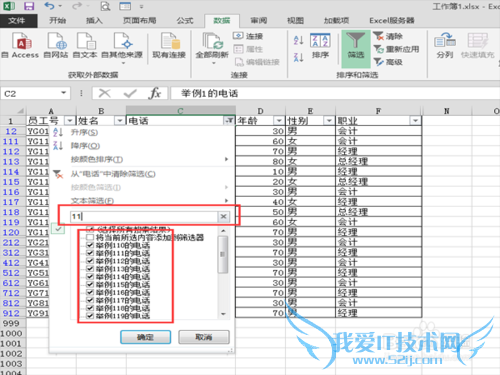This screenshot has height=375, width=500.
Task: Toggle the Filter (筛选) funnel button
Action: click(356, 49)
